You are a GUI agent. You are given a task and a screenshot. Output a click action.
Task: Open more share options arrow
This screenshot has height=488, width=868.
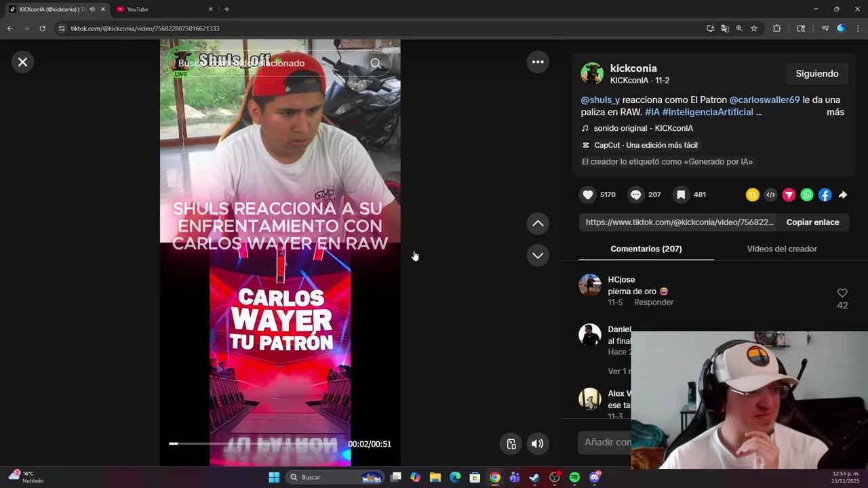(x=843, y=195)
